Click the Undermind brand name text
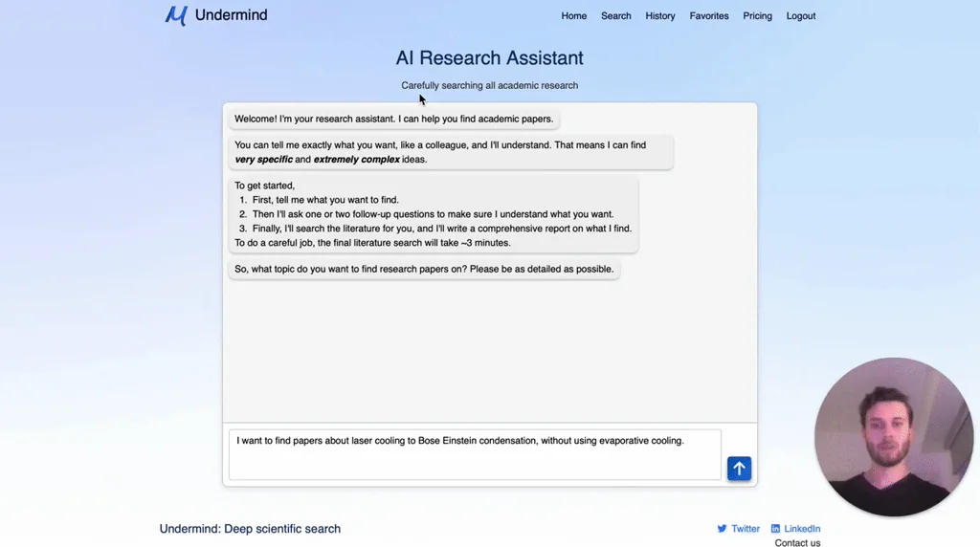 click(231, 15)
